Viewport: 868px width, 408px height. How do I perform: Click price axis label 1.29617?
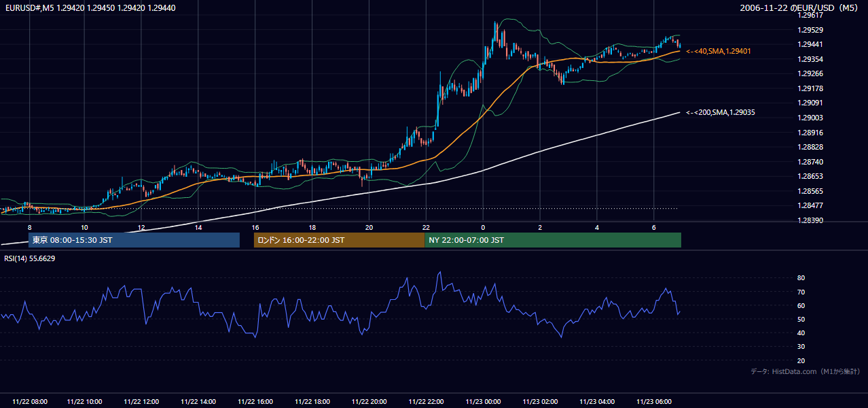click(x=810, y=15)
